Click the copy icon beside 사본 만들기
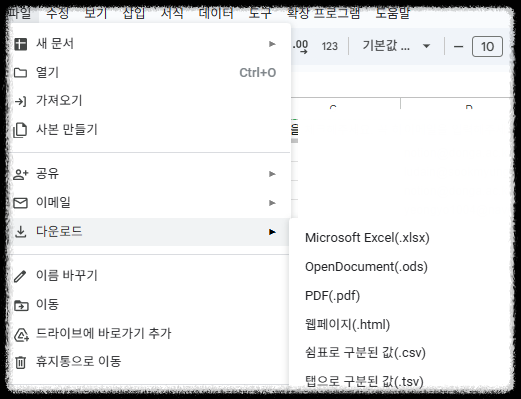 click(x=20, y=130)
